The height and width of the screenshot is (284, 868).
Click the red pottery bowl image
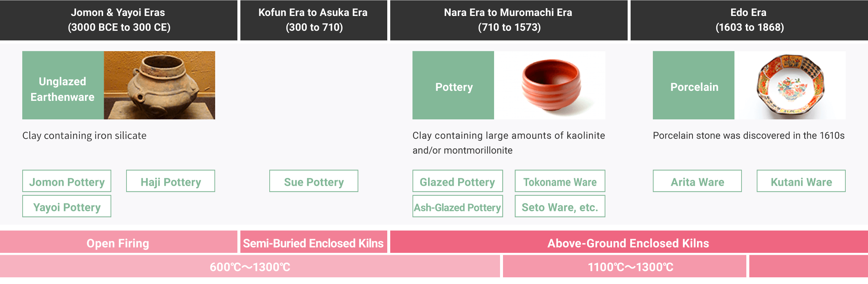tap(550, 85)
